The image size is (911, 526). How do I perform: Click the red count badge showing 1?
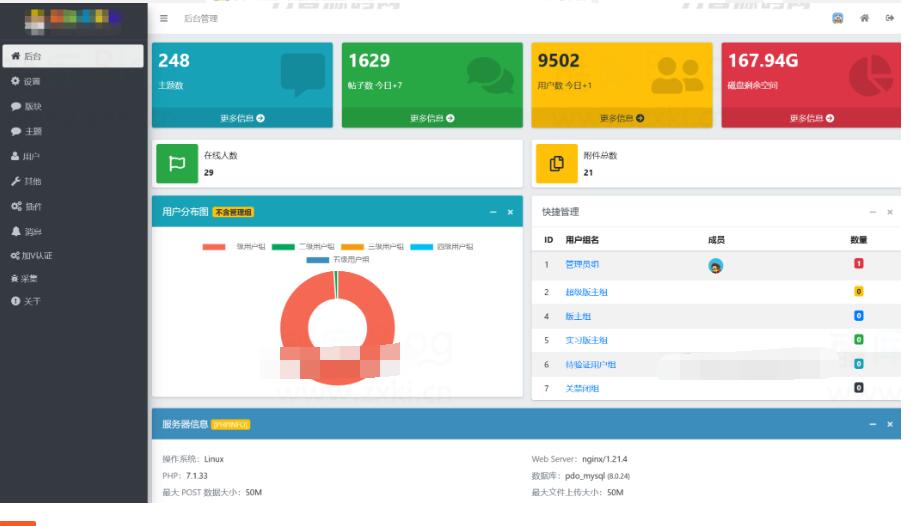(x=858, y=263)
